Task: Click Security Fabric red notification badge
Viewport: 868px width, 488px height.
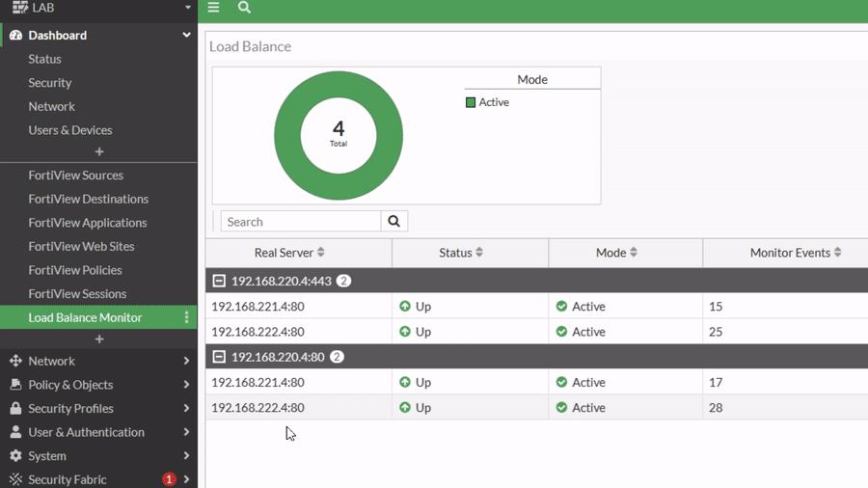Action: pyautogui.click(x=169, y=479)
